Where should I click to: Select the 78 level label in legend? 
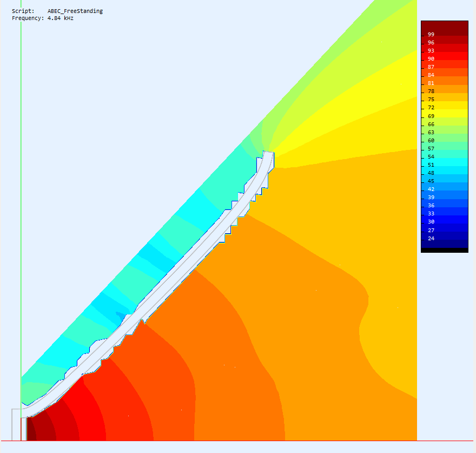[x=431, y=91]
